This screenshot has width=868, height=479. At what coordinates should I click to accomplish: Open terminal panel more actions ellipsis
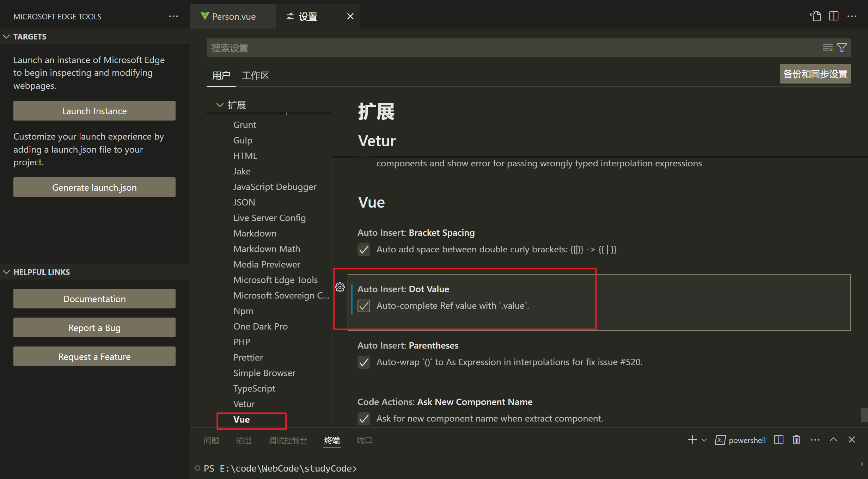[x=815, y=440]
